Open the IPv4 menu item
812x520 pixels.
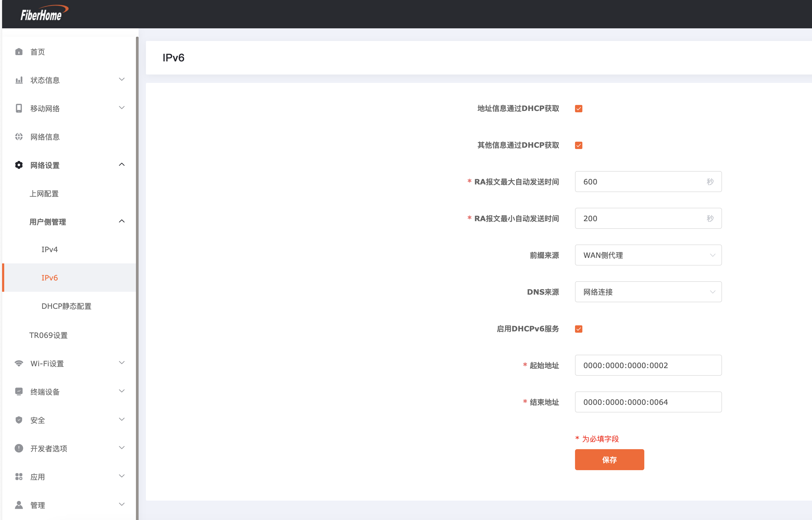[x=50, y=250]
